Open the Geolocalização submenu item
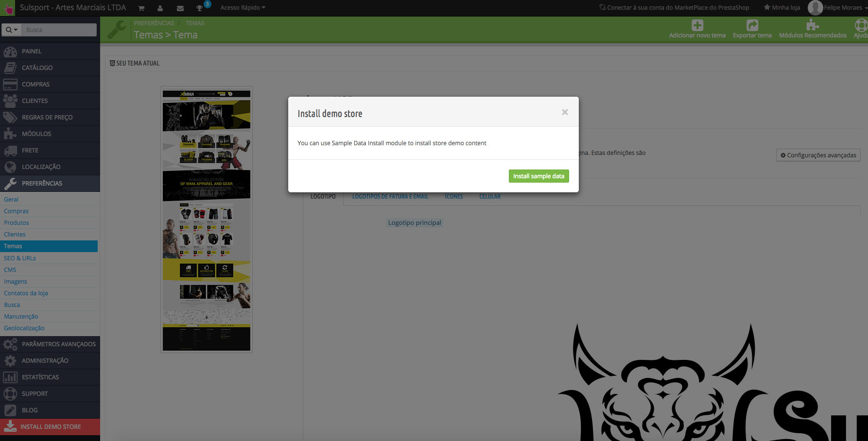 [x=24, y=328]
